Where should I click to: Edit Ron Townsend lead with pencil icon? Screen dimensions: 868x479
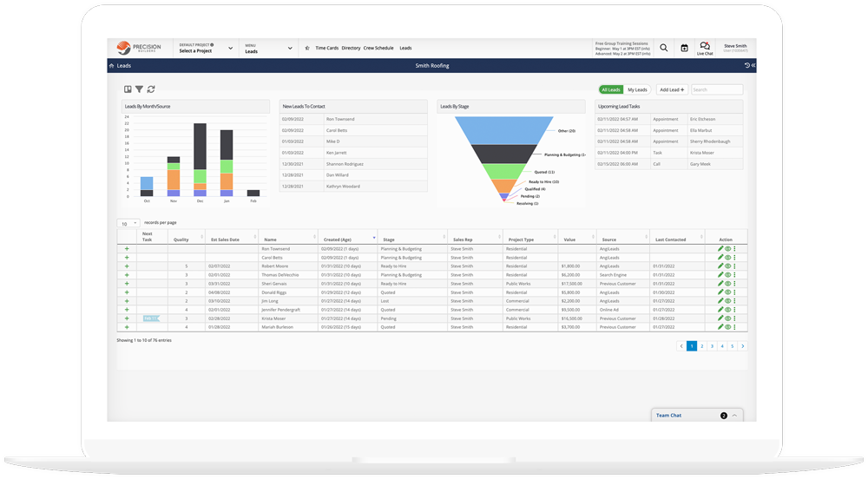720,249
